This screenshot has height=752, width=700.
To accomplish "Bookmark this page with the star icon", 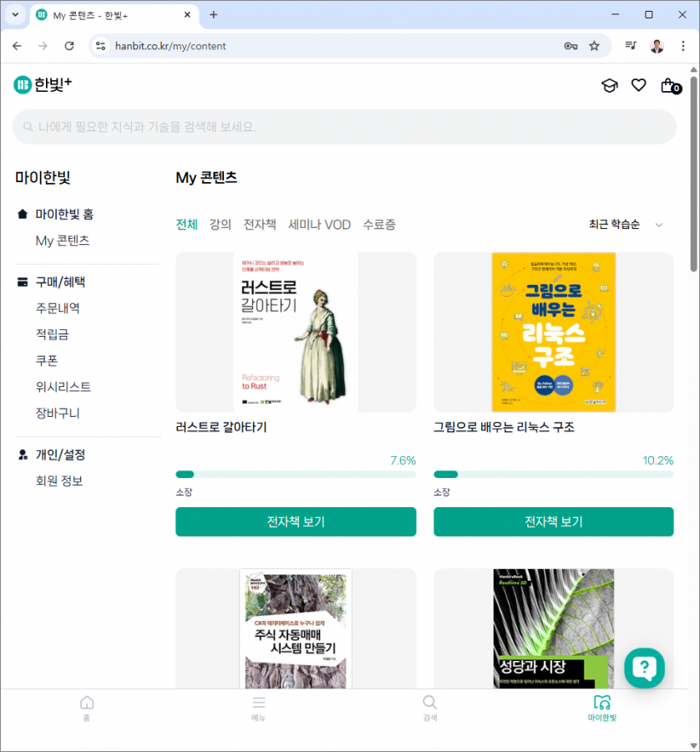I will [594, 46].
